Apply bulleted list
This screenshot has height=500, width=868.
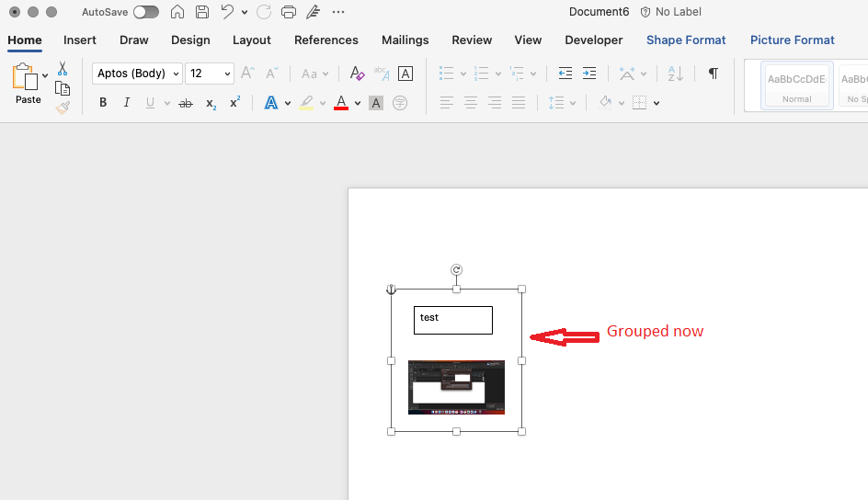pyautogui.click(x=446, y=73)
